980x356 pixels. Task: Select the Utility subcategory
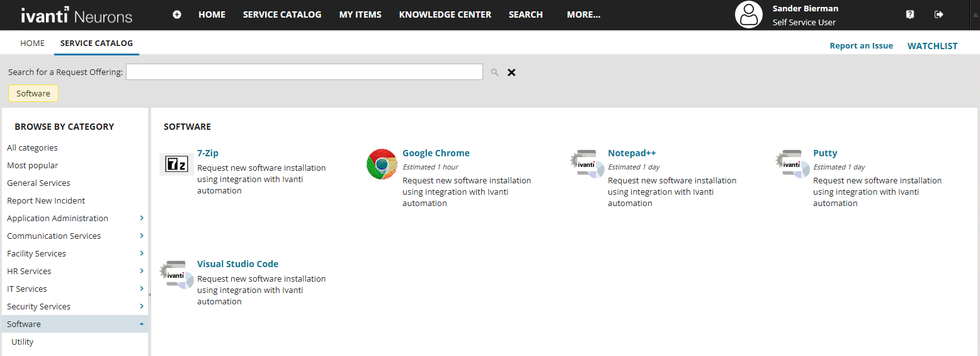pyautogui.click(x=22, y=342)
